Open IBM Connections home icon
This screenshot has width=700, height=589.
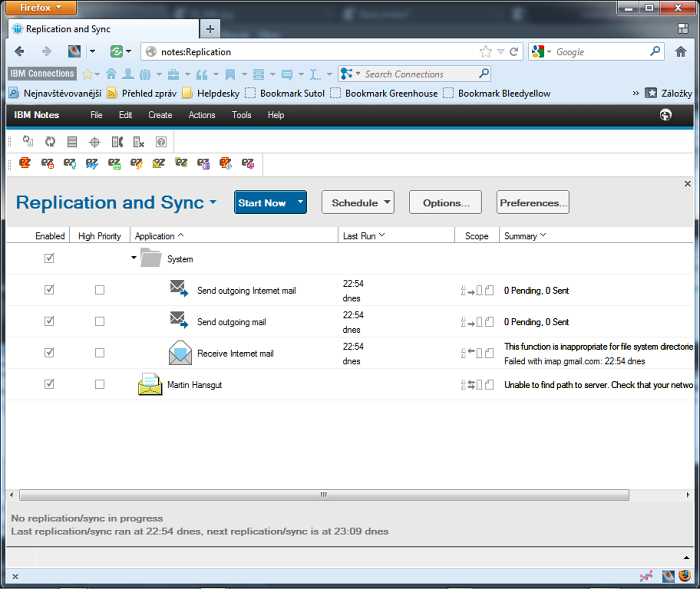[x=111, y=74]
